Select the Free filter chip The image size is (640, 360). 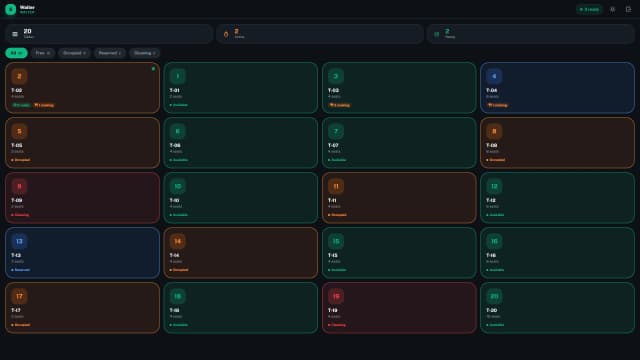[42, 53]
